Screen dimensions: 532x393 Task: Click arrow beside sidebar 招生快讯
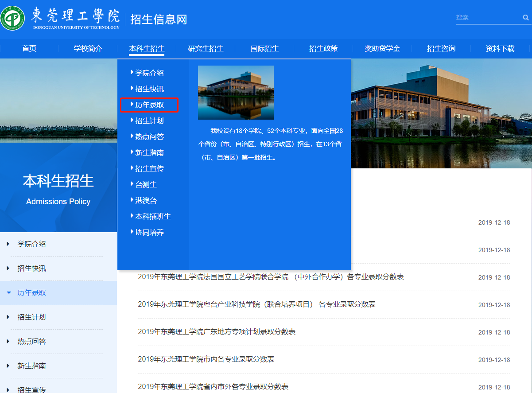pos(8,268)
